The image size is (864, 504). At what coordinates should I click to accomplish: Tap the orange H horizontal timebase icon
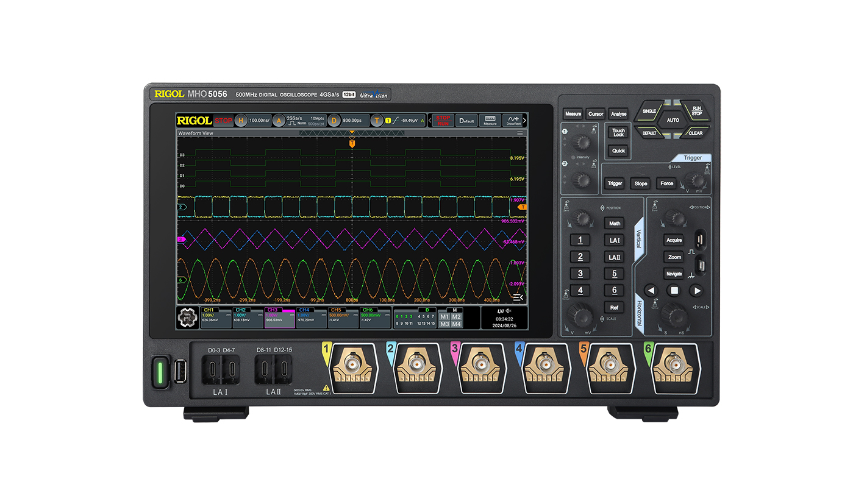pos(241,121)
